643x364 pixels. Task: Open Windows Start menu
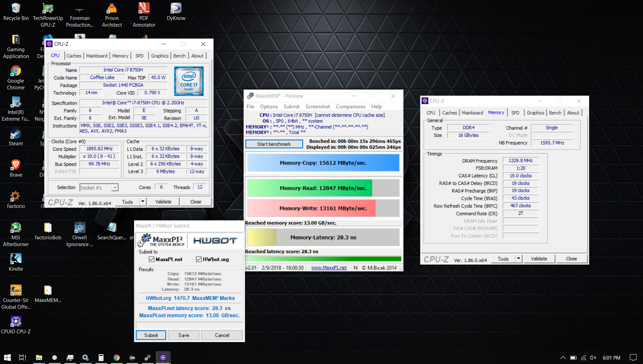click(x=7, y=358)
